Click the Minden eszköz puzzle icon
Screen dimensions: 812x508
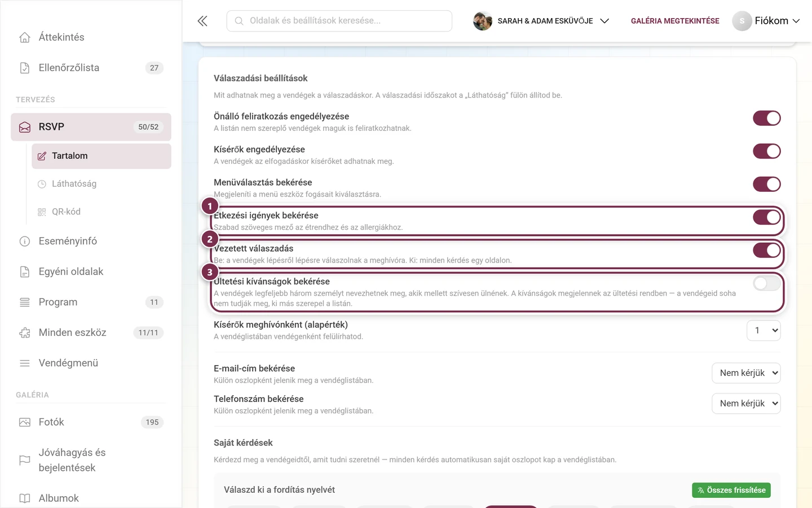(25, 332)
